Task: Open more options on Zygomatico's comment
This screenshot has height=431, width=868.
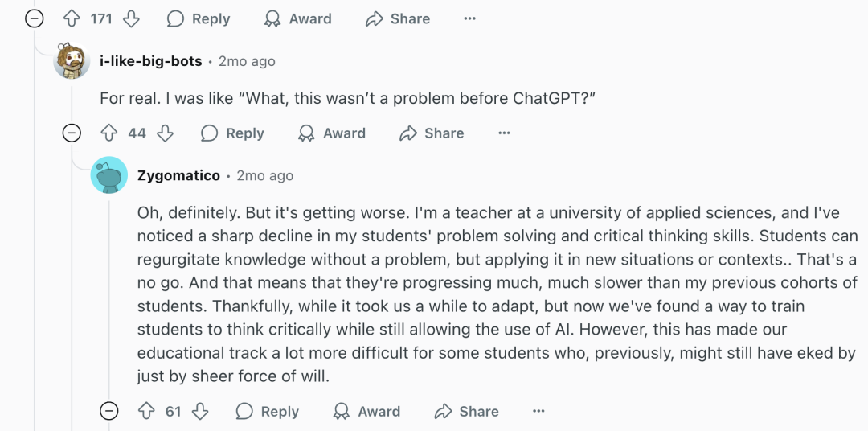Action: coord(538,412)
